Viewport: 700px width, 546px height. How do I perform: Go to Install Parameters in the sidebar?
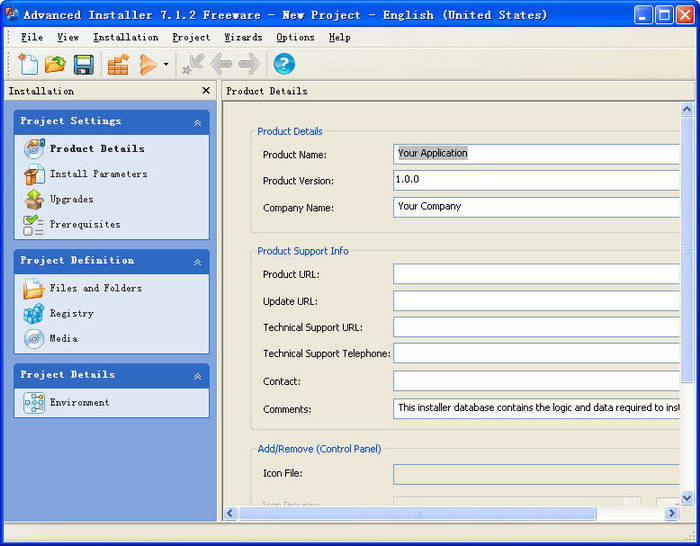[x=98, y=174]
